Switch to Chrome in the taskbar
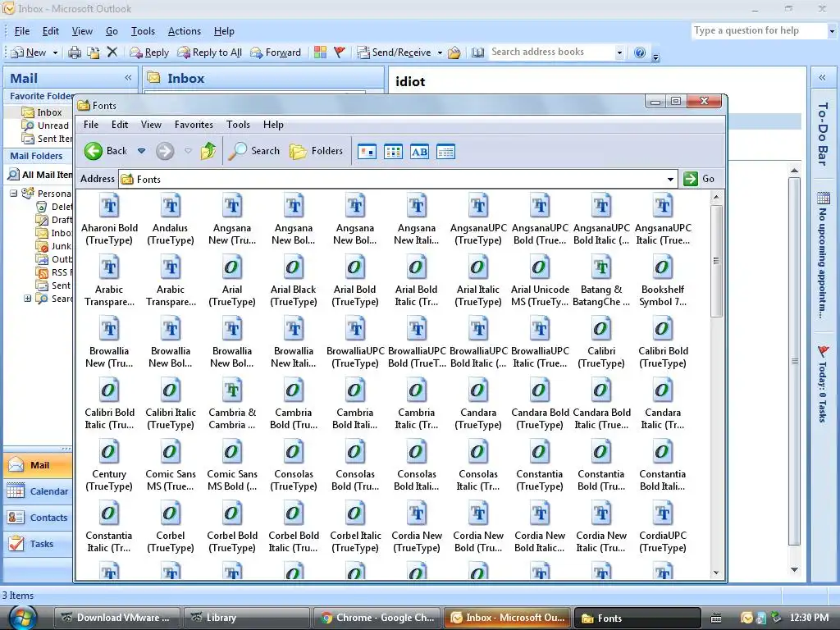 377,618
